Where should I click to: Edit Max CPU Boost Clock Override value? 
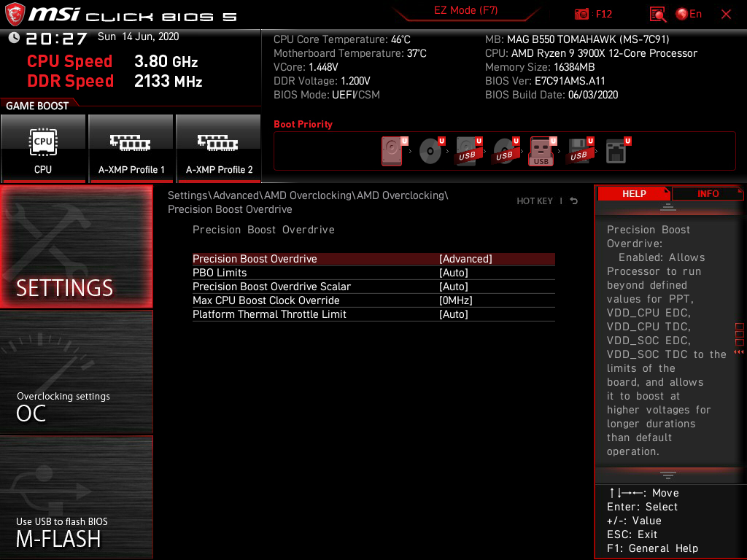click(373, 300)
